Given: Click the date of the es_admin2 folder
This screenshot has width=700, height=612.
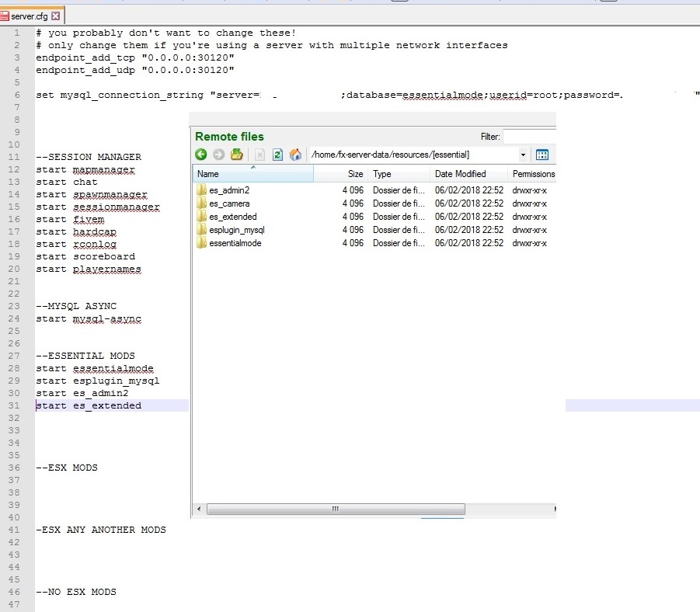Looking at the screenshot, I should coord(468,190).
